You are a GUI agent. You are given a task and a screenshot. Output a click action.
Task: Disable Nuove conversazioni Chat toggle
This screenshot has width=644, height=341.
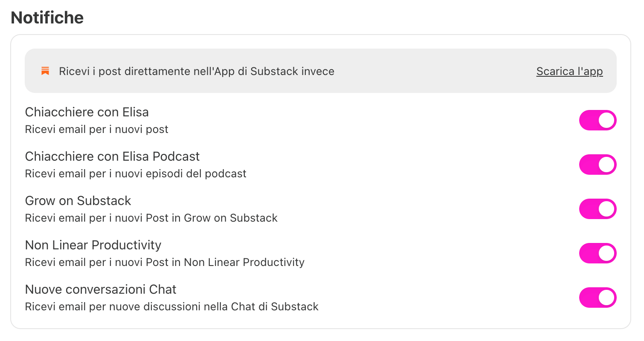(598, 298)
